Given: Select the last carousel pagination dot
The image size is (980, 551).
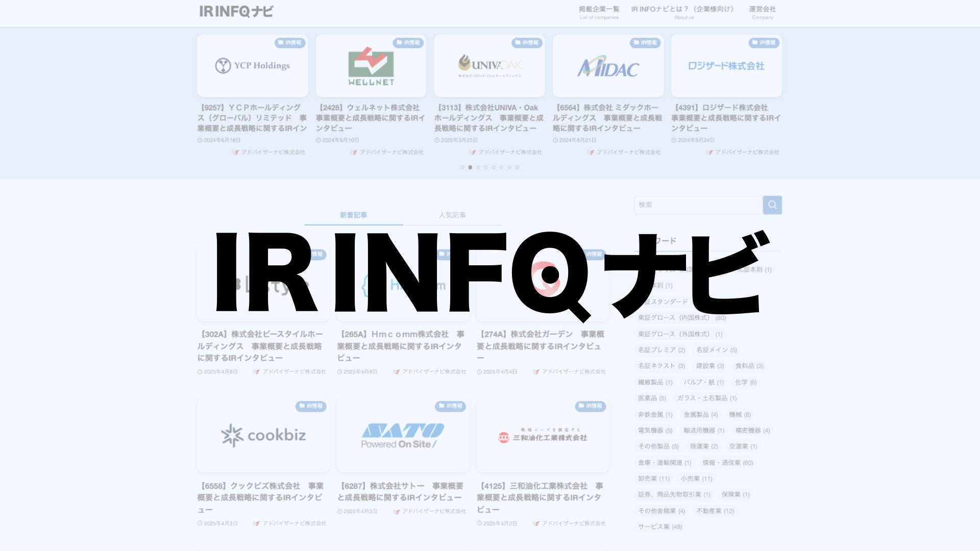Looking at the screenshot, I should [517, 167].
